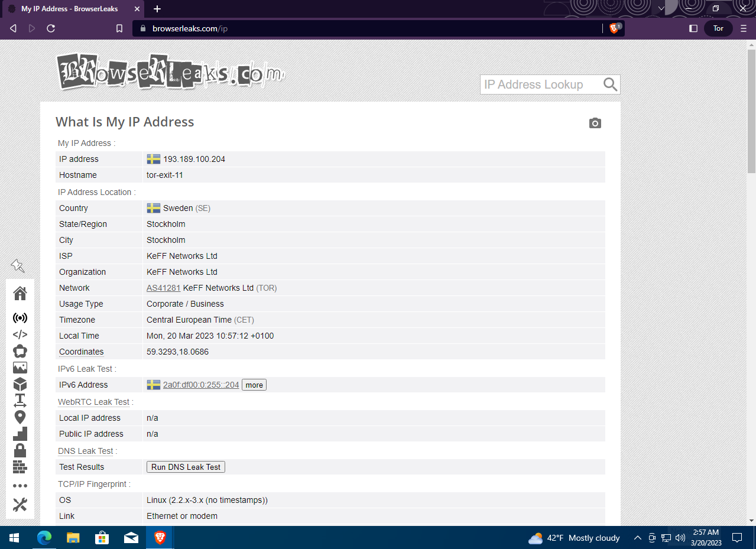Viewport: 756px width, 549px height.
Task: Open the Mail app on the taskbar
Action: coord(131,538)
